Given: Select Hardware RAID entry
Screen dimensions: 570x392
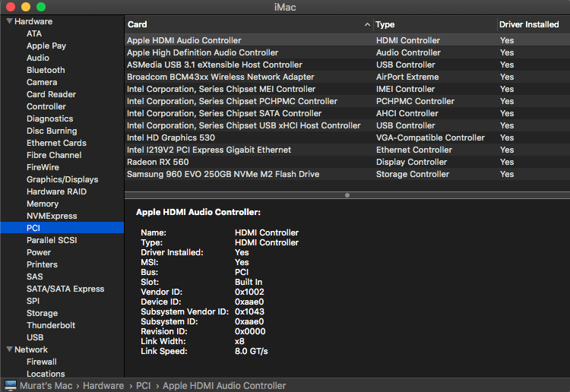Looking at the screenshot, I should [x=56, y=191].
